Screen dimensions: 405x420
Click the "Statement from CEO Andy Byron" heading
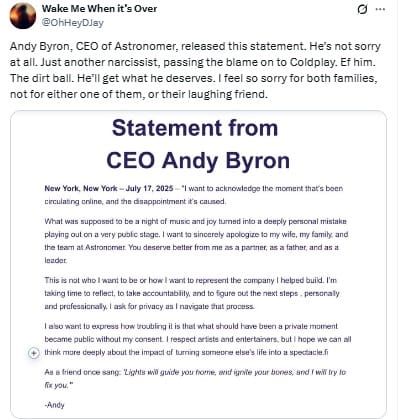coord(198,144)
